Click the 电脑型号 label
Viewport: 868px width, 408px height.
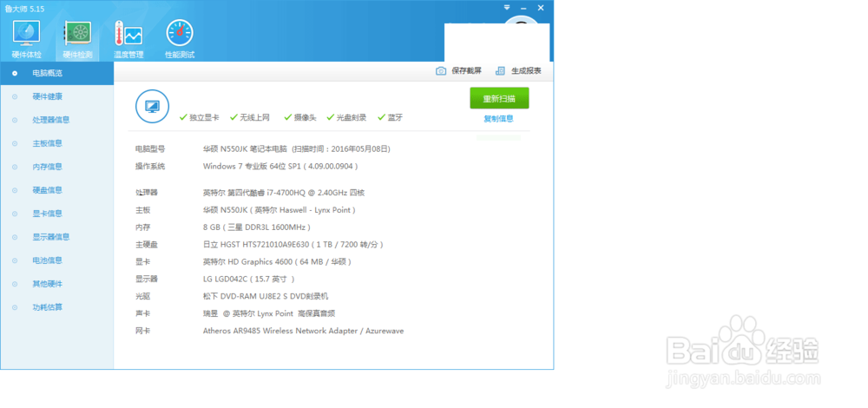(x=150, y=149)
